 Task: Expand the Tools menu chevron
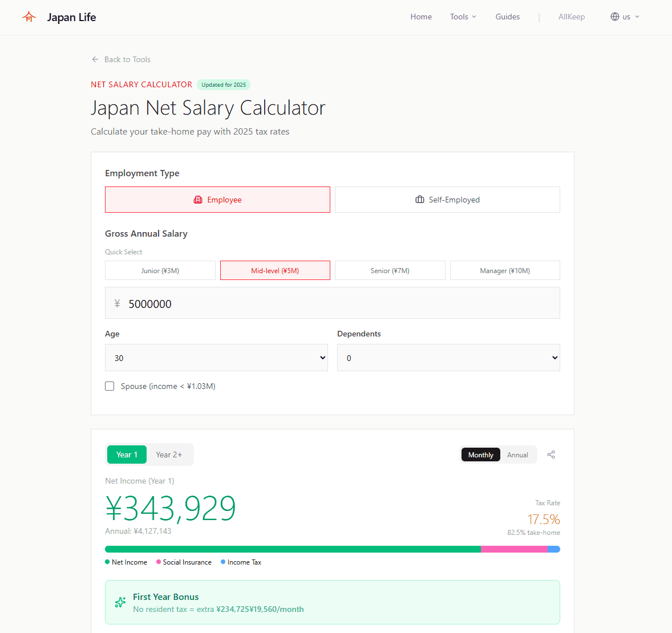[475, 17]
